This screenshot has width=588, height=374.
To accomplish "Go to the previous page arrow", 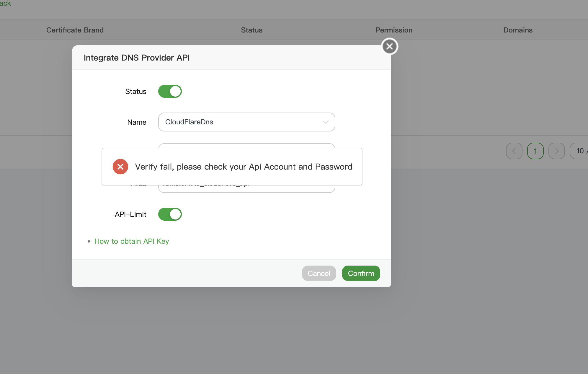I will point(514,151).
